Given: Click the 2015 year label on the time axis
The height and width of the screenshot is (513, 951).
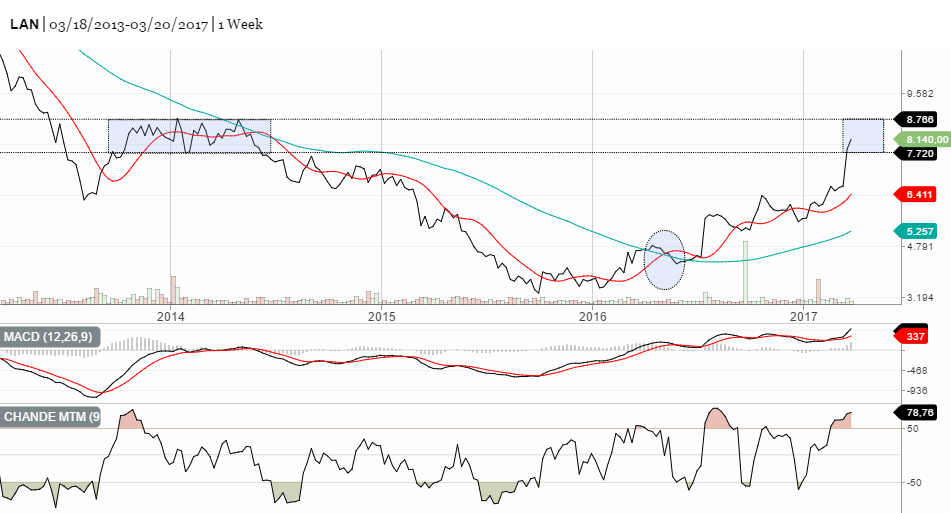Looking at the screenshot, I should click(x=382, y=316).
